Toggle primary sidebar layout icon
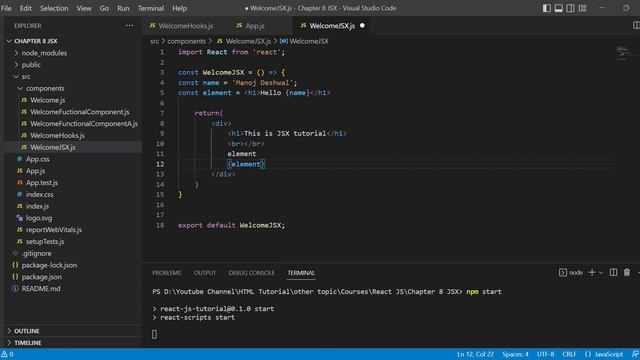The height and width of the screenshot is (360, 640). (547, 8)
